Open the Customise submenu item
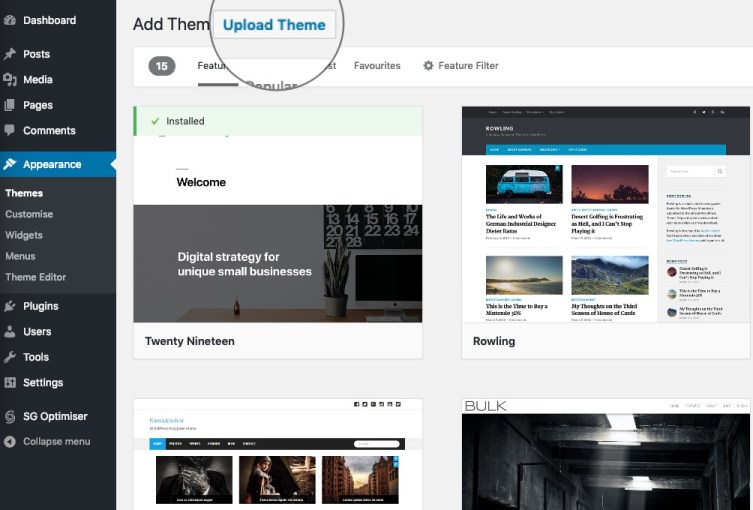The height and width of the screenshot is (510, 753). [29, 214]
